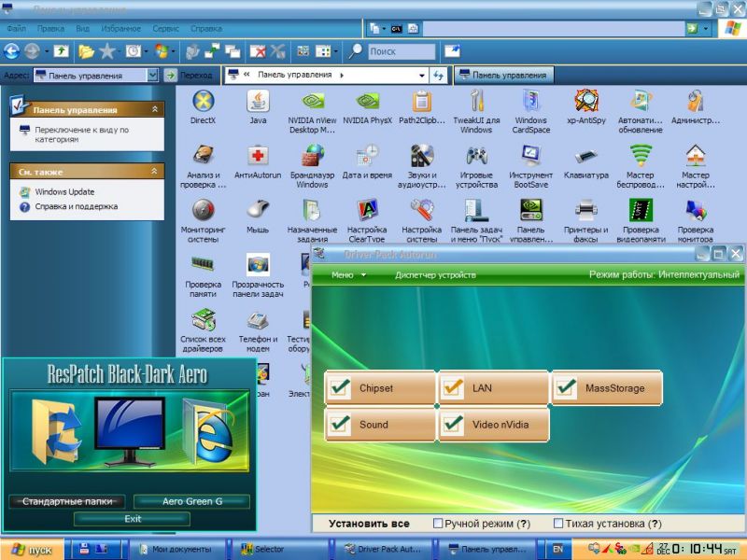Click the Установить все button
Viewport: 747px width, 560px height.
(x=370, y=524)
